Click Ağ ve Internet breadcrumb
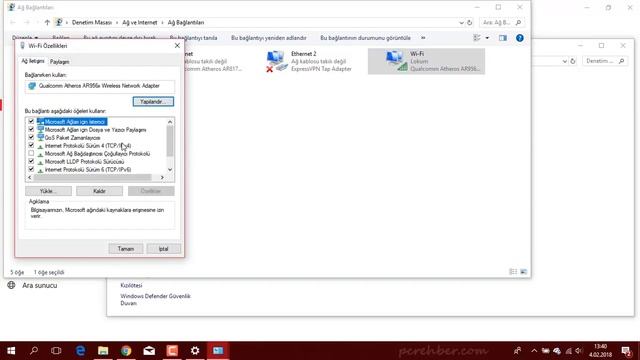 pyautogui.click(x=140, y=22)
